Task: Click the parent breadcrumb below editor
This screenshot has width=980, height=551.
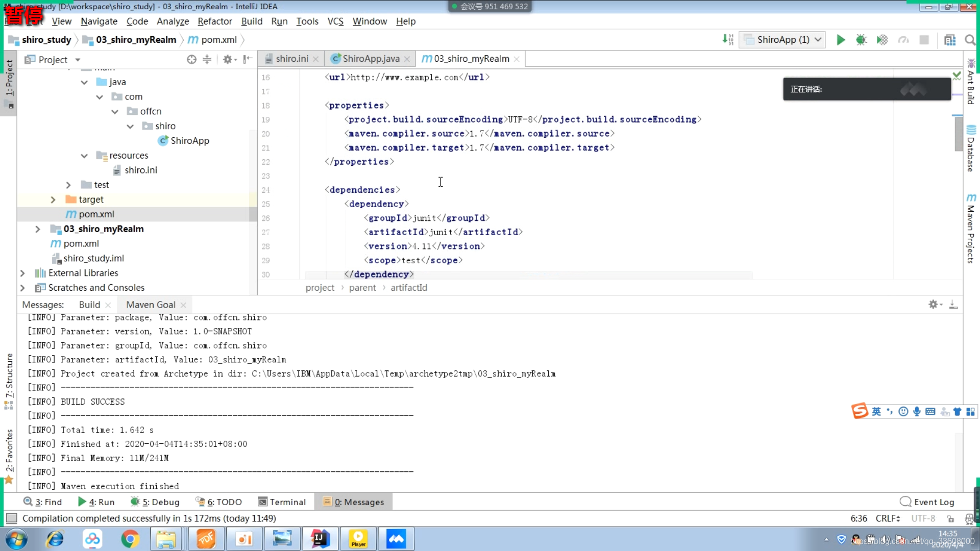Action: pos(362,288)
